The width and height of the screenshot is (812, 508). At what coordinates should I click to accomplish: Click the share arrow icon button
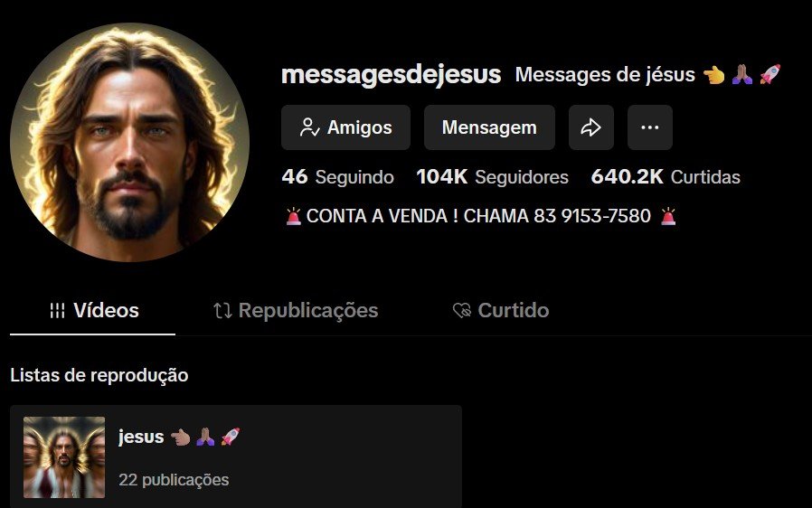(590, 127)
